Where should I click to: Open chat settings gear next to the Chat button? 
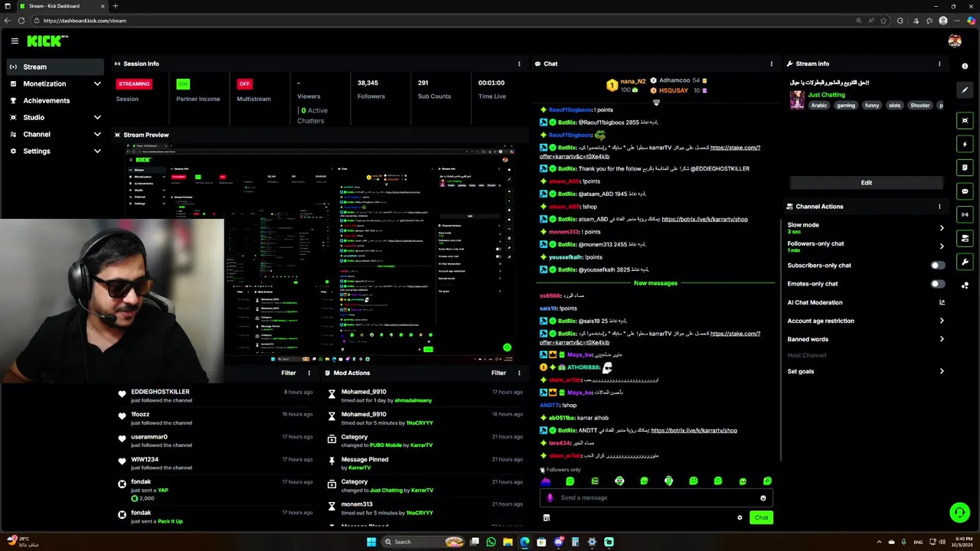click(x=740, y=518)
